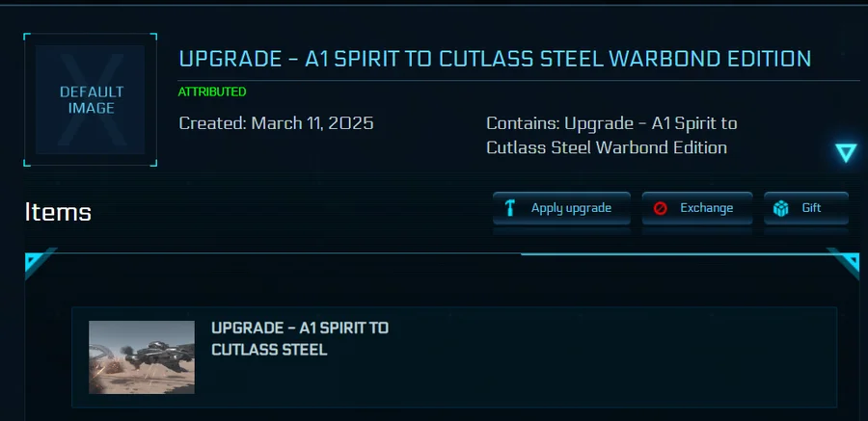The height and width of the screenshot is (421, 868).
Task: Click the 'Contains: Upgrade' description text
Action: (x=611, y=135)
